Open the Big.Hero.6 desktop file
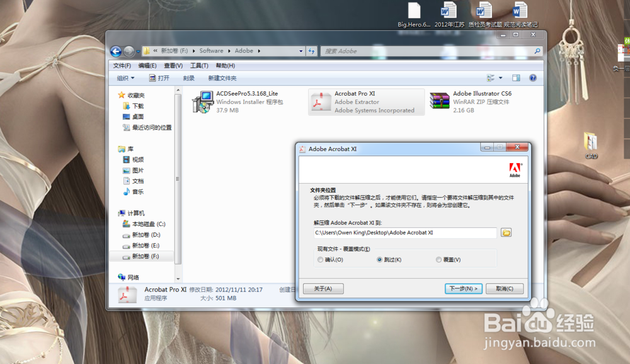This screenshot has width=630, height=364. (x=414, y=15)
